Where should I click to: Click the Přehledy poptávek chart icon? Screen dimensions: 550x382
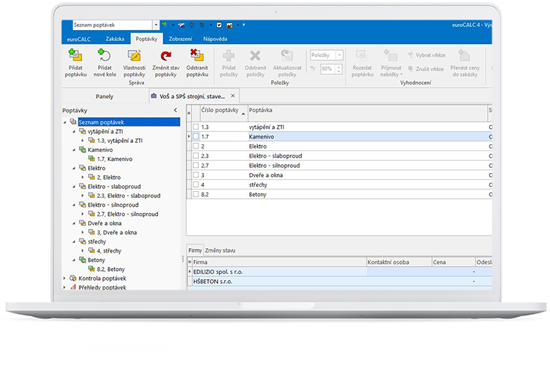tap(73, 287)
